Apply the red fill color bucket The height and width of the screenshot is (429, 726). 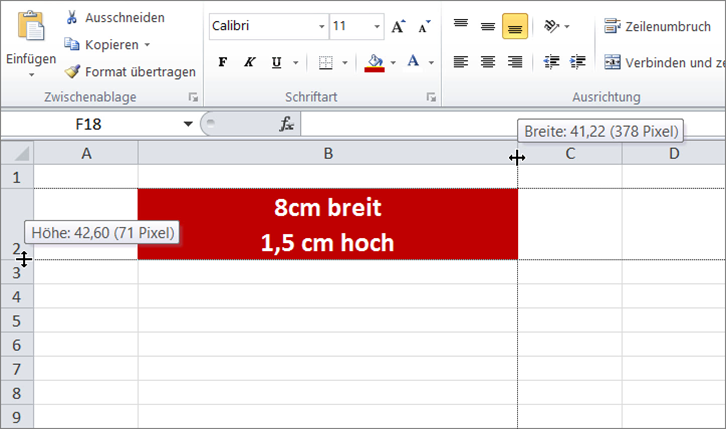click(375, 62)
